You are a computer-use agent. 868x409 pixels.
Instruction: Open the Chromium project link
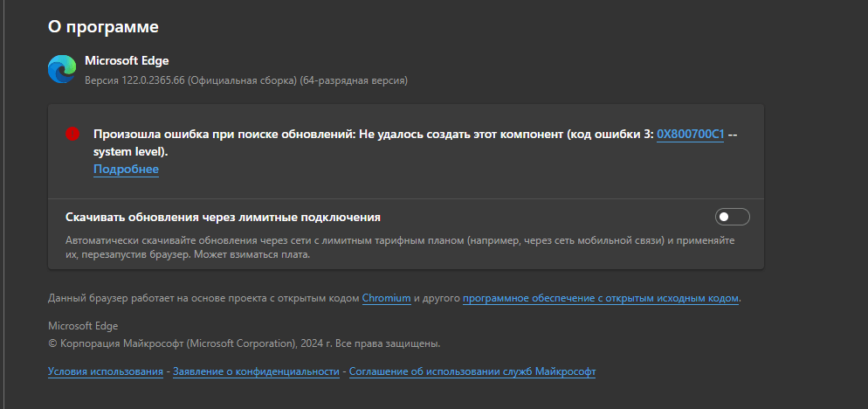click(386, 298)
